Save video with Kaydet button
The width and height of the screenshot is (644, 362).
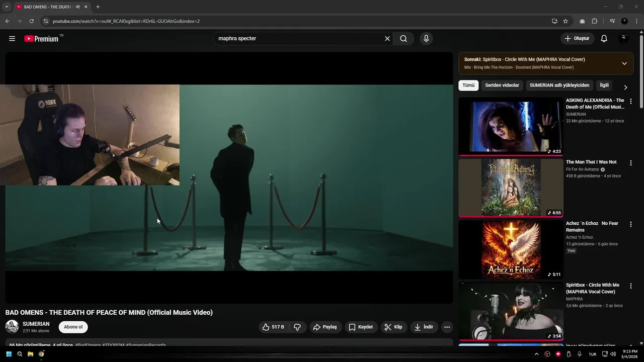coord(361,327)
